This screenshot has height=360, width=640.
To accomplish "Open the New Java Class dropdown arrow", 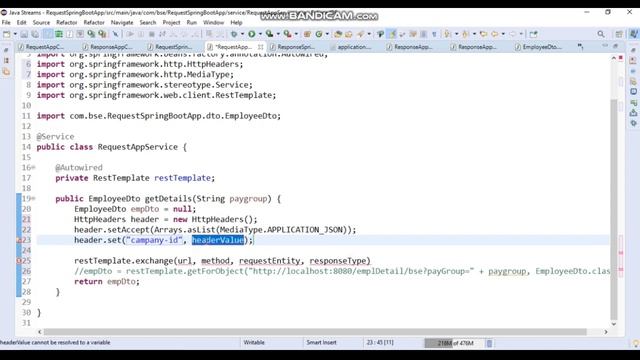I will click(x=327, y=34).
